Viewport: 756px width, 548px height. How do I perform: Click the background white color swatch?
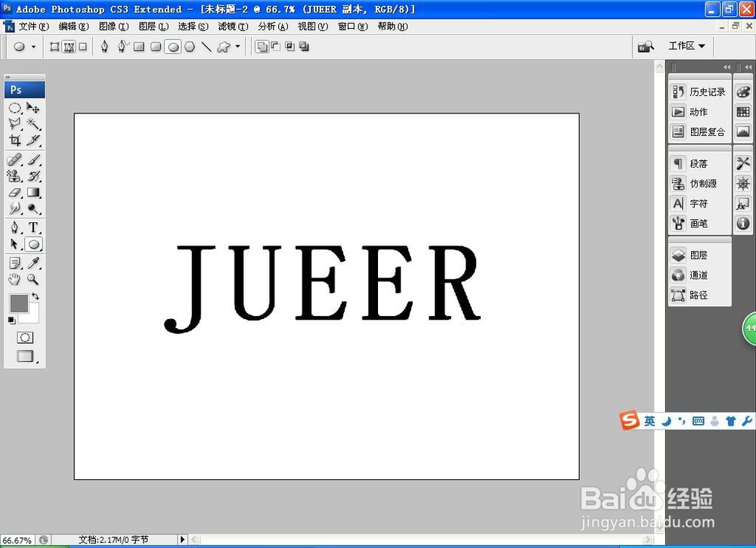coord(33,316)
